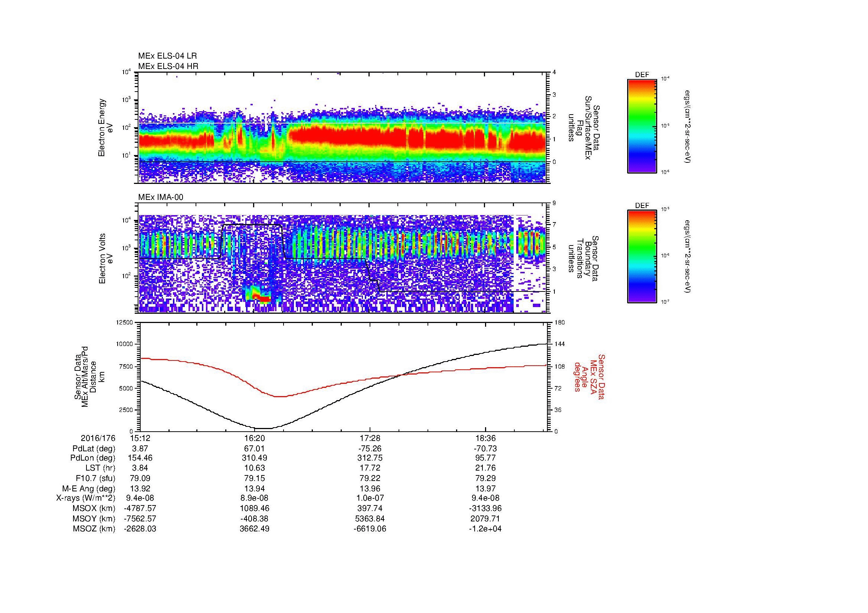Viewport: 868px width, 613px height.
Task: Click the MSOX value '-4787.57'
Action: [140, 508]
